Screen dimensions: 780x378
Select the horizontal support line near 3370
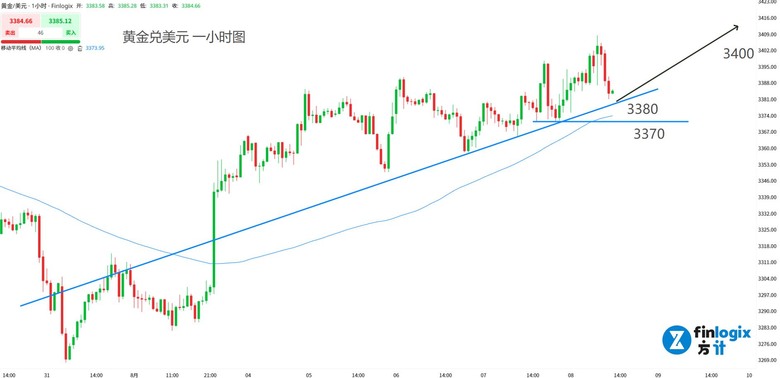point(610,121)
